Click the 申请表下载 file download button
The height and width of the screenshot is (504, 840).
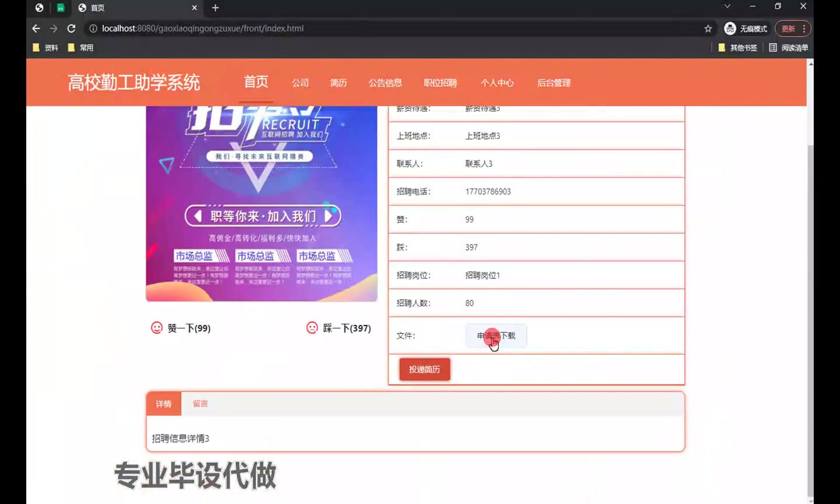[x=496, y=335]
